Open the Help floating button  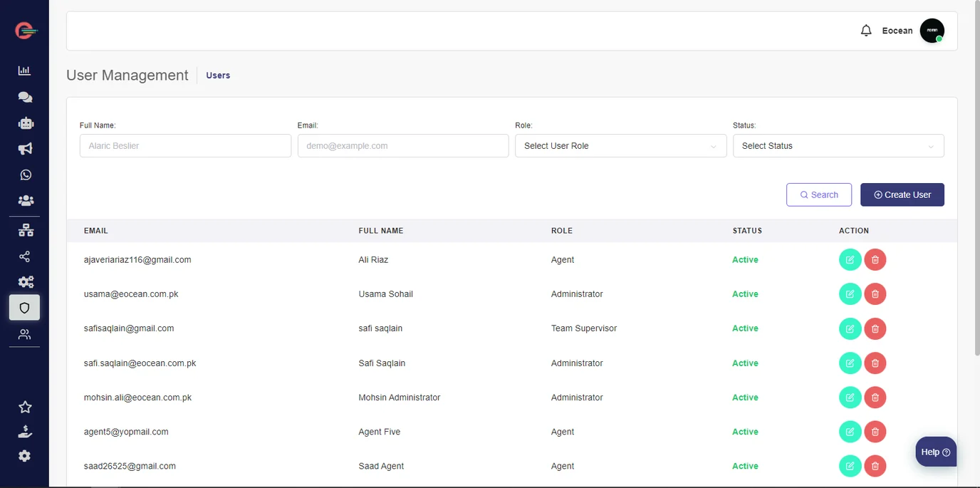[x=935, y=452]
